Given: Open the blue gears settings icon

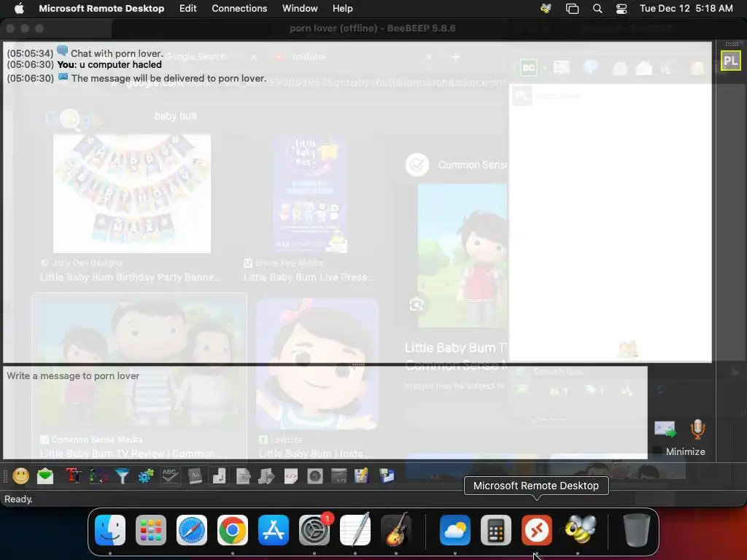Looking at the screenshot, I should (146, 475).
